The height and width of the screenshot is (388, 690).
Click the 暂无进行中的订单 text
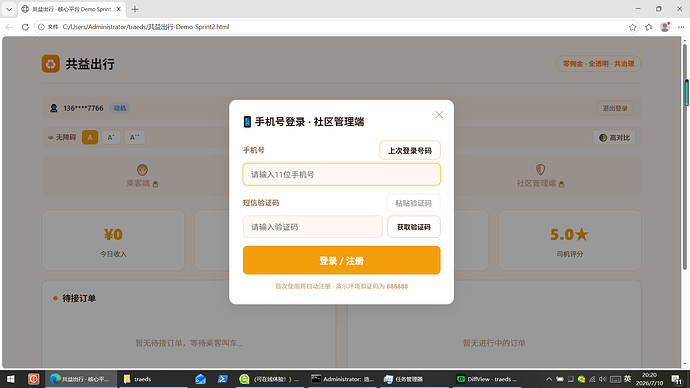494,343
